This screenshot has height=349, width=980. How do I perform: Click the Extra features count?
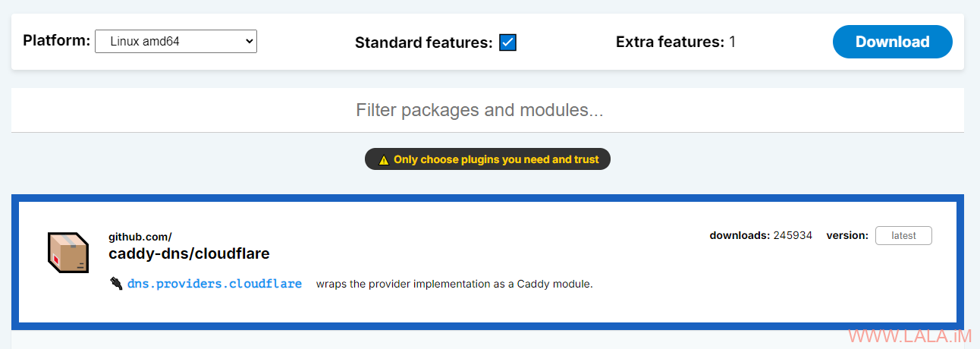coord(732,42)
